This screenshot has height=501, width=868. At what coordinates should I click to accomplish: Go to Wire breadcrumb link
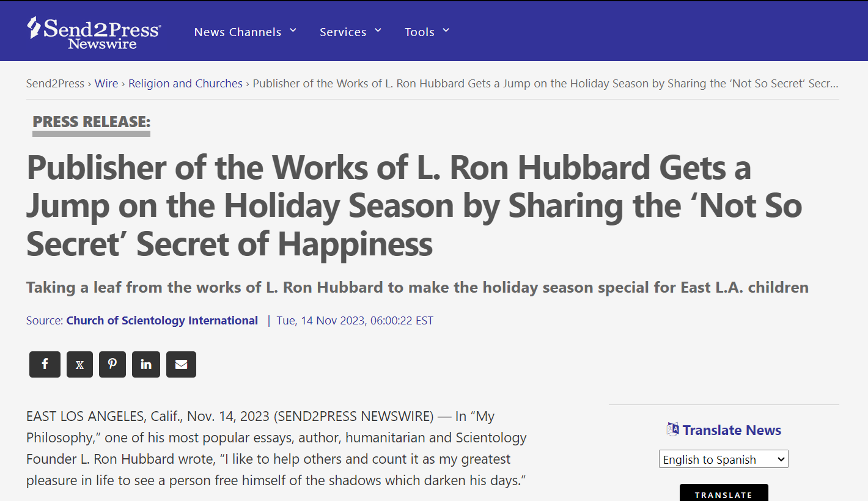click(106, 84)
